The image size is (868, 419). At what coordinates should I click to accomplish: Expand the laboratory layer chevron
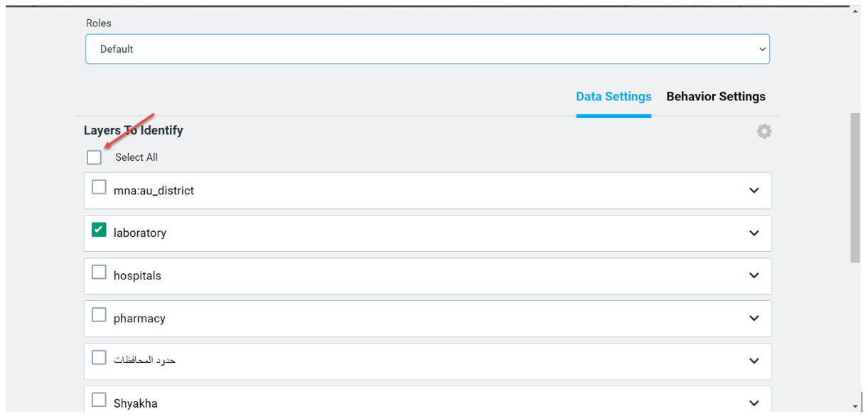[754, 233]
